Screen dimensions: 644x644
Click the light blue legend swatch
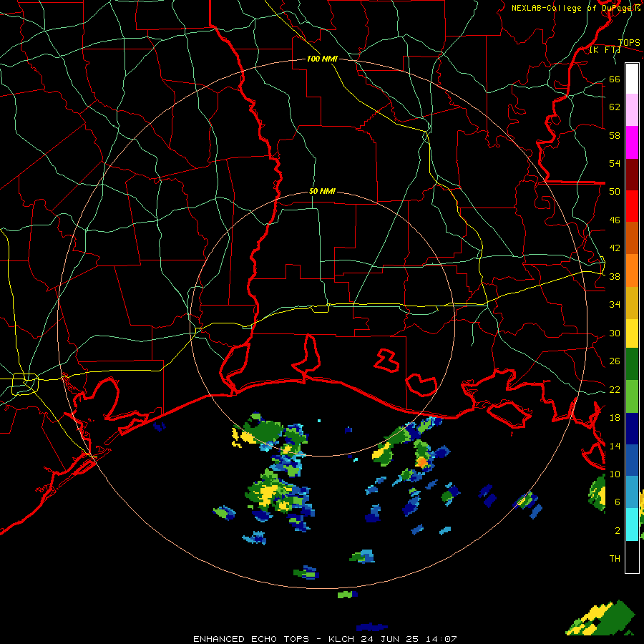click(632, 492)
